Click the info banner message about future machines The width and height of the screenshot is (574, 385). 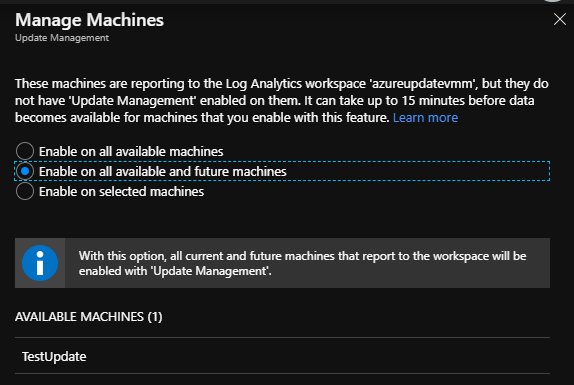click(302, 263)
